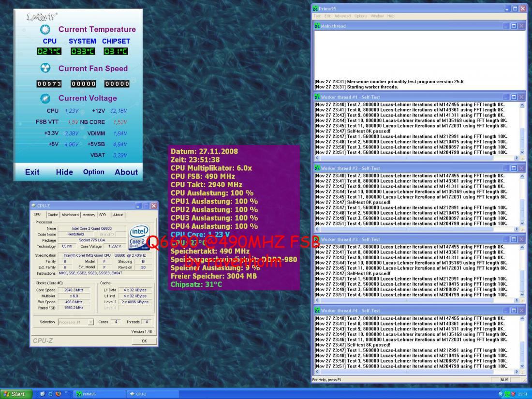Minimize the Main thread child window
This screenshot has height=399, width=532.
506,26
